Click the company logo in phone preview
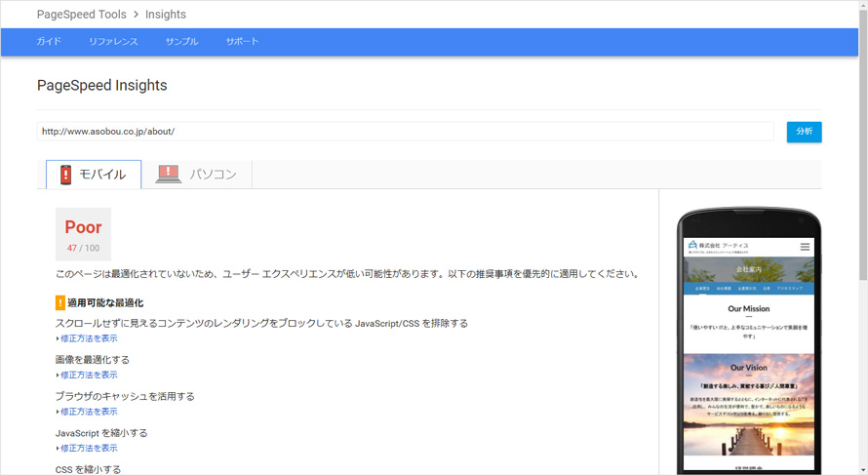Image resolution: width=868 pixels, height=475 pixels. [x=718, y=246]
